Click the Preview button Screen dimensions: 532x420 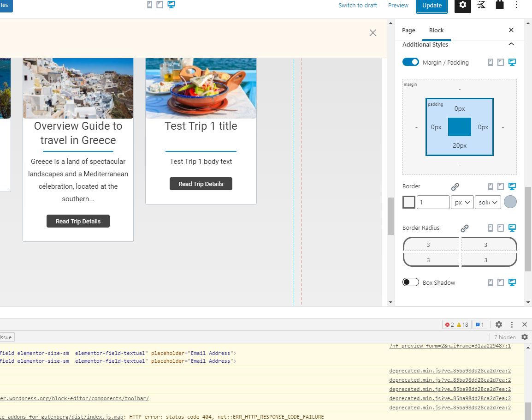pos(398,5)
